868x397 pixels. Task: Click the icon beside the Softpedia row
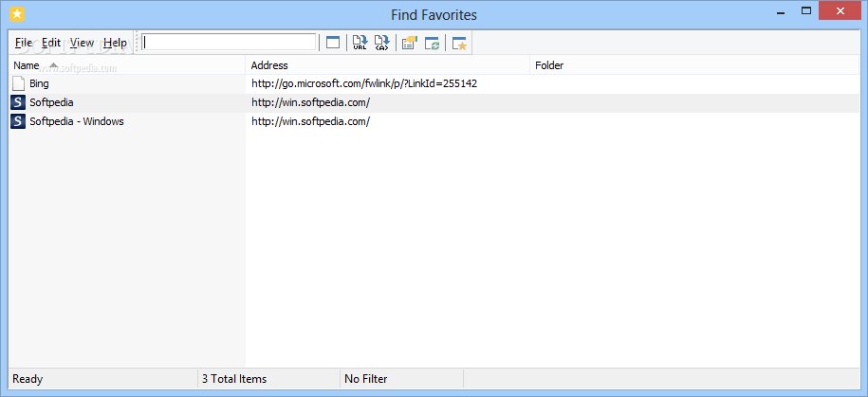click(18, 102)
